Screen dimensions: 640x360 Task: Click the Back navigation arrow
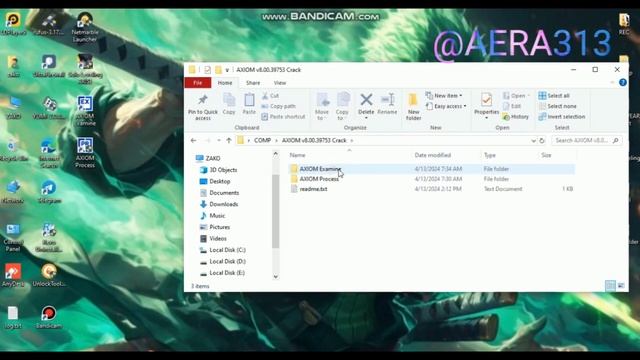(x=193, y=140)
